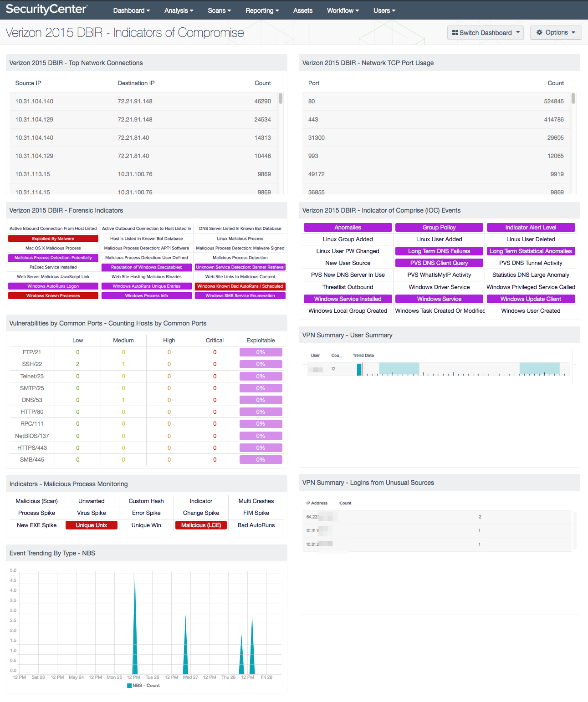This screenshot has height=702, width=588.
Task: Click the Windows Service Installed indicator
Action: [348, 299]
